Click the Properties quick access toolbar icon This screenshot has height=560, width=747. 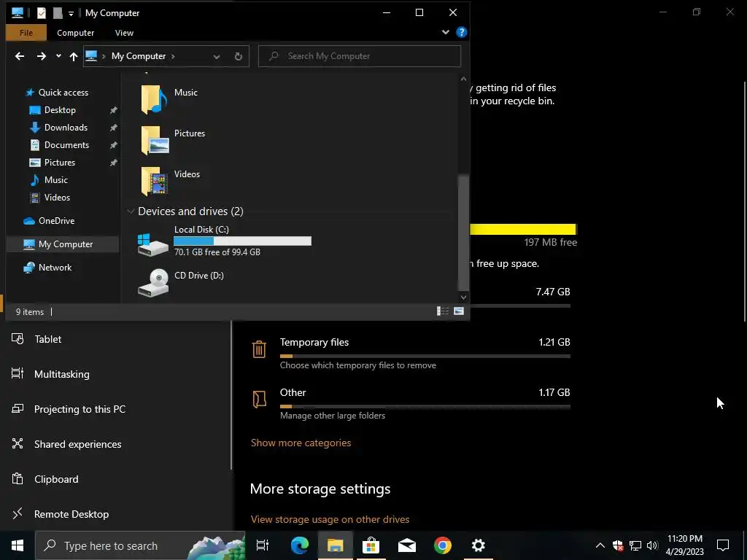[42, 13]
